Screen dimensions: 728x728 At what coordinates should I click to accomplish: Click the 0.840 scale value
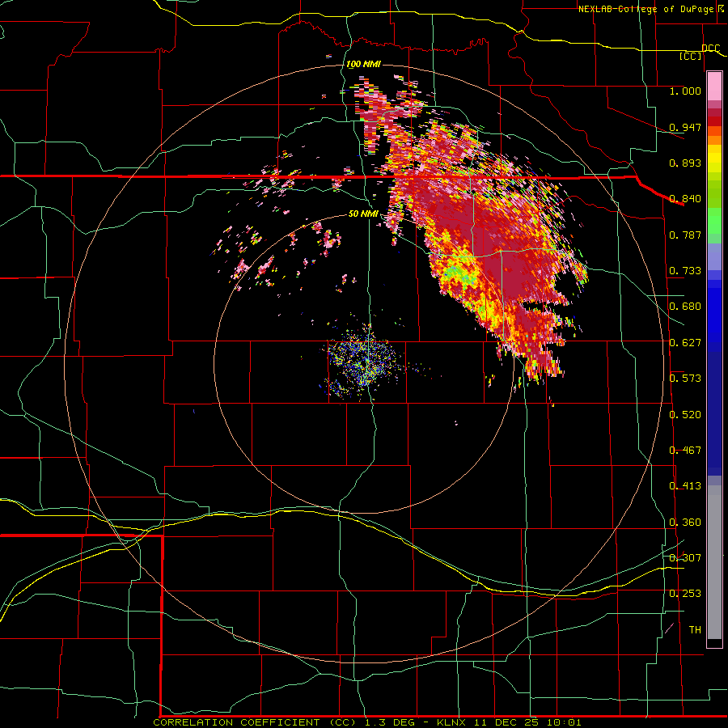tap(685, 199)
